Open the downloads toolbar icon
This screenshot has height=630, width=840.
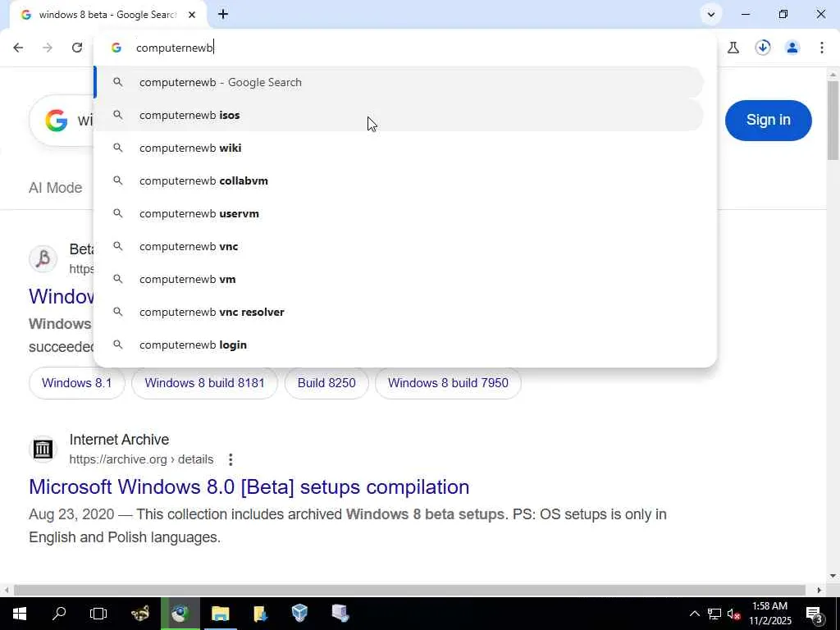tap(763, 48)
